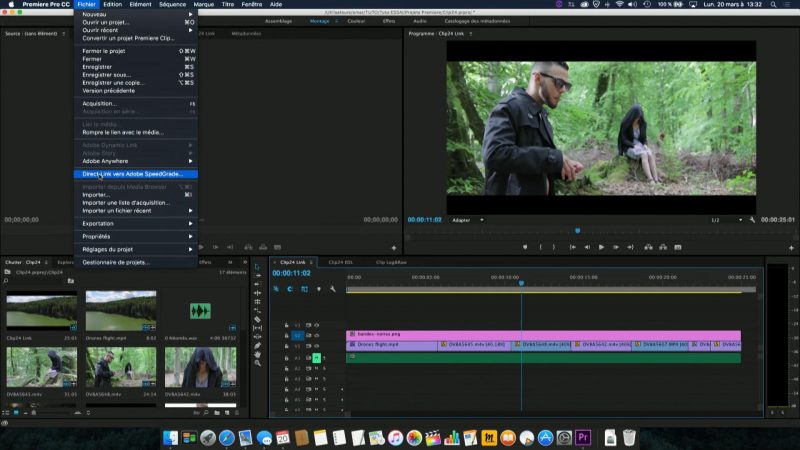Click timeline playhead on time ruler
This screenshot has height=450, width=800.
[x=521, y=283]
